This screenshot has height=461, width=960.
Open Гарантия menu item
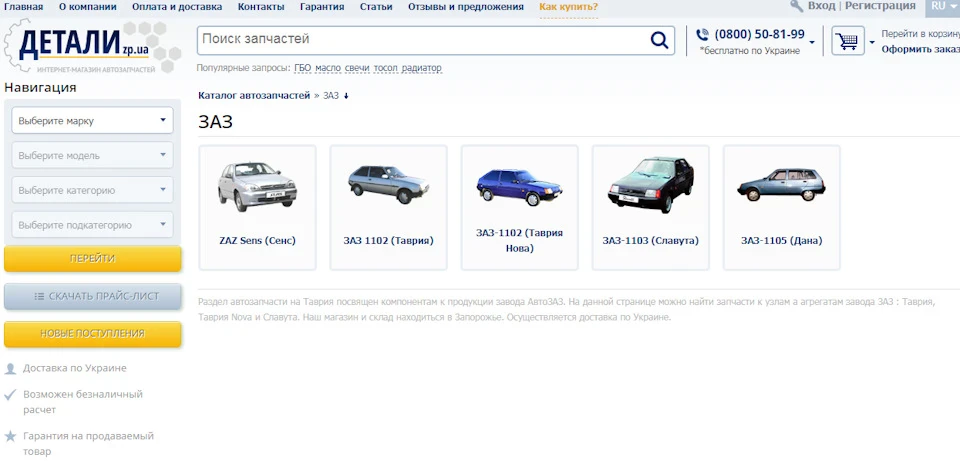pyautogui.click(x=322, y=7)
